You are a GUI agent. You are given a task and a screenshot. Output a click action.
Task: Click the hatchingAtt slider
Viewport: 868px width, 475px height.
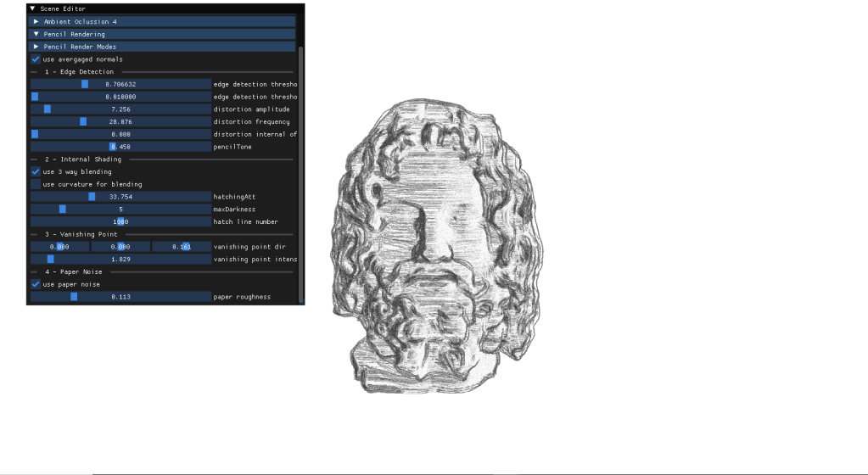(120, 197)
